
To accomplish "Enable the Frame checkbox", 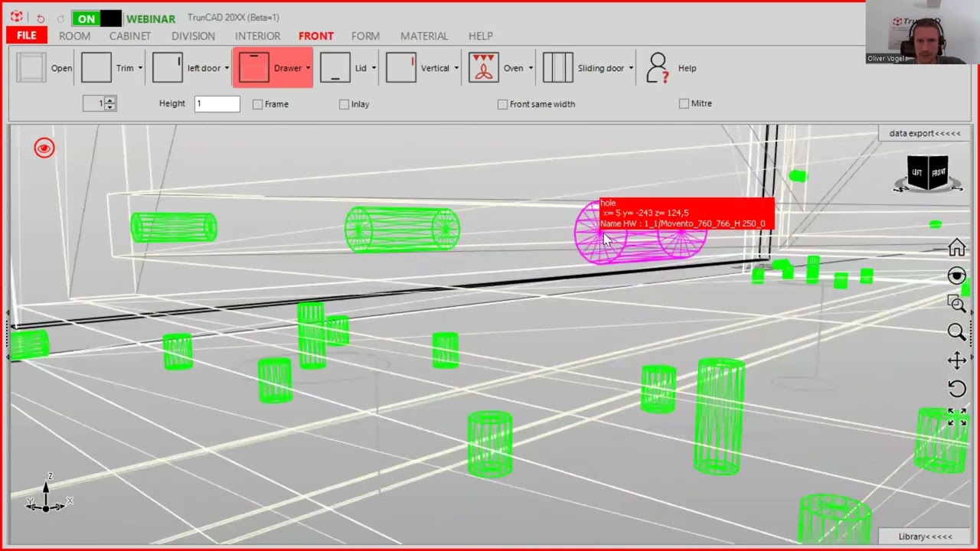I will pyautogui.click(x=257, y=104).
